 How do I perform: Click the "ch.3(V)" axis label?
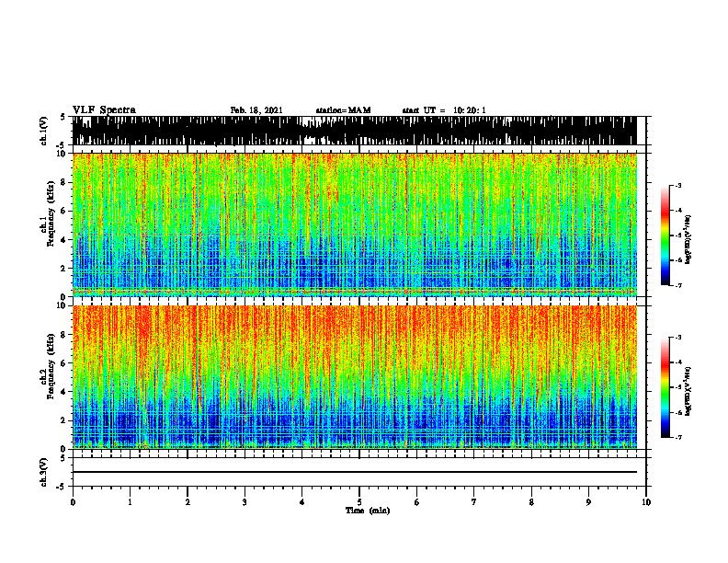44,472
